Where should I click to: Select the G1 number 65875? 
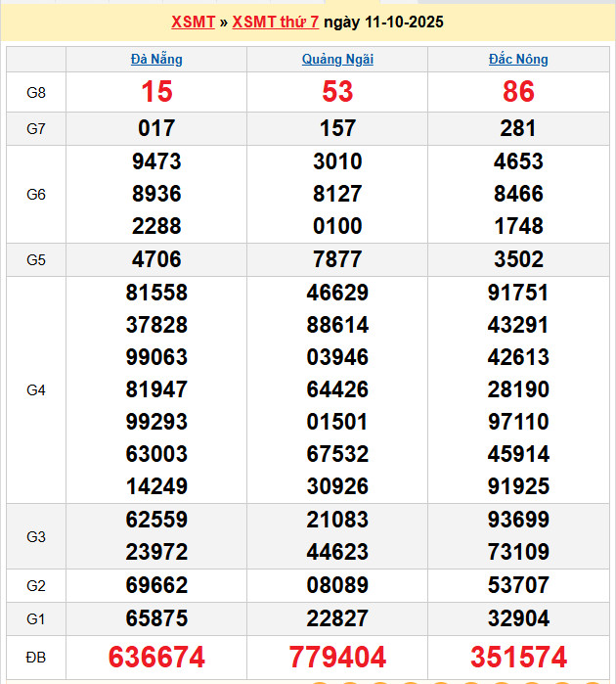(x=156, y=618)
